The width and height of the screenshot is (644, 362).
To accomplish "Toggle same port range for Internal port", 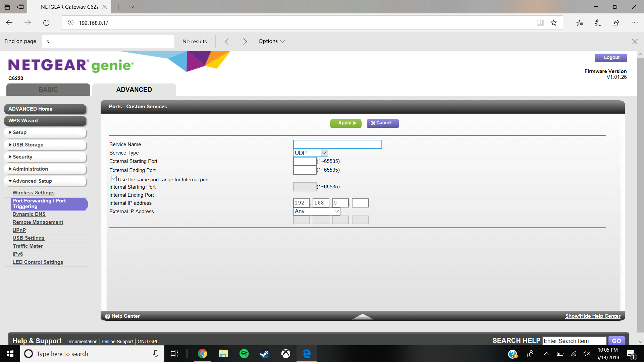I will (114, 179).
